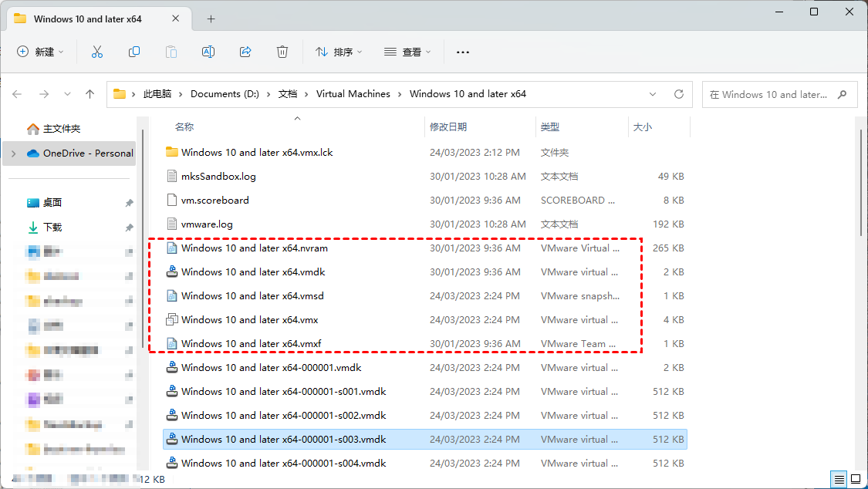Sort by 大小 column header

[643, 127]
